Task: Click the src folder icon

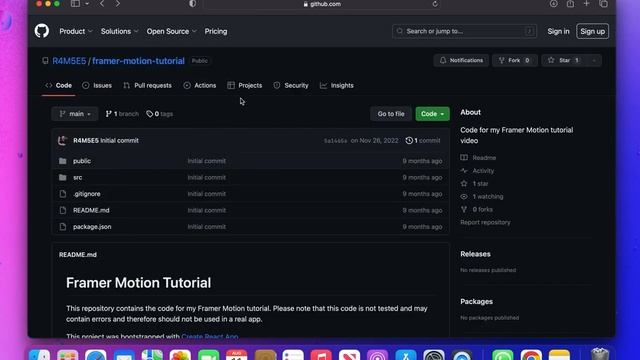Action: (62, 178)
